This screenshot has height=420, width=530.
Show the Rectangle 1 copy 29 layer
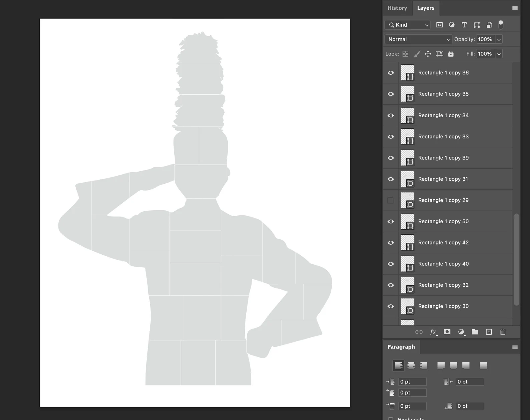coord(390,200)
